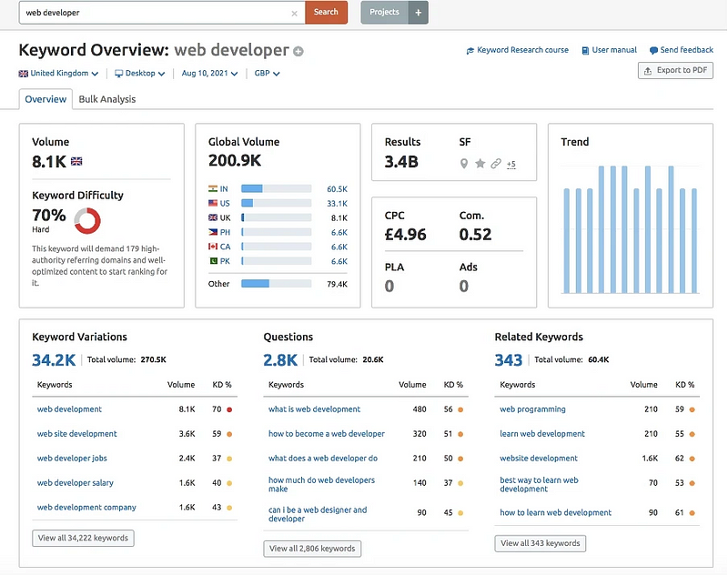Open how to become a web developer question
This screenshot has width=728, height=575.
point(327,434)
